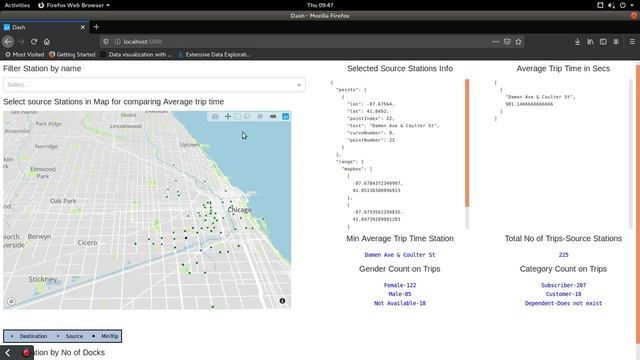The height and width of the screenshot is (360, 640).
Task: Click the page vertical scrollbar
Action: (638, 204)
